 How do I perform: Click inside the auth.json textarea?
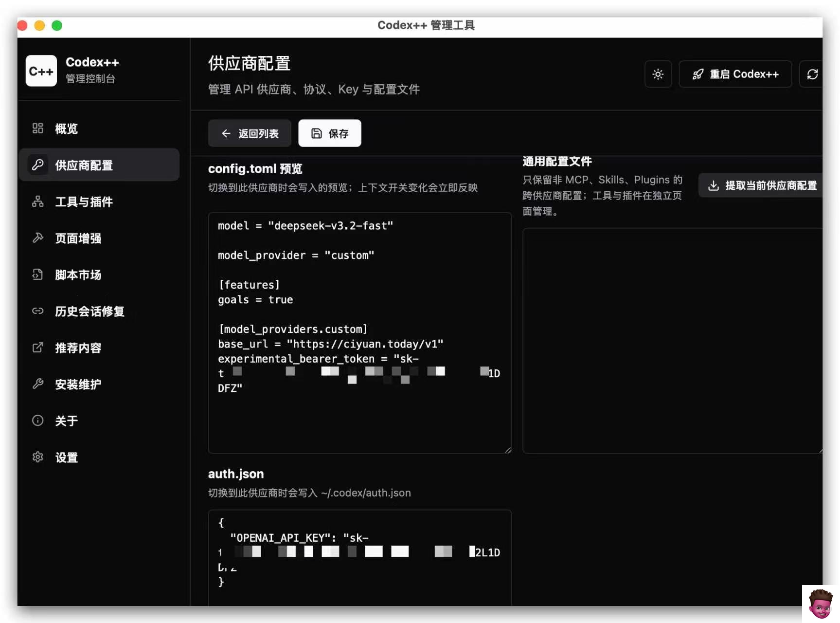(x=360, y=558)
